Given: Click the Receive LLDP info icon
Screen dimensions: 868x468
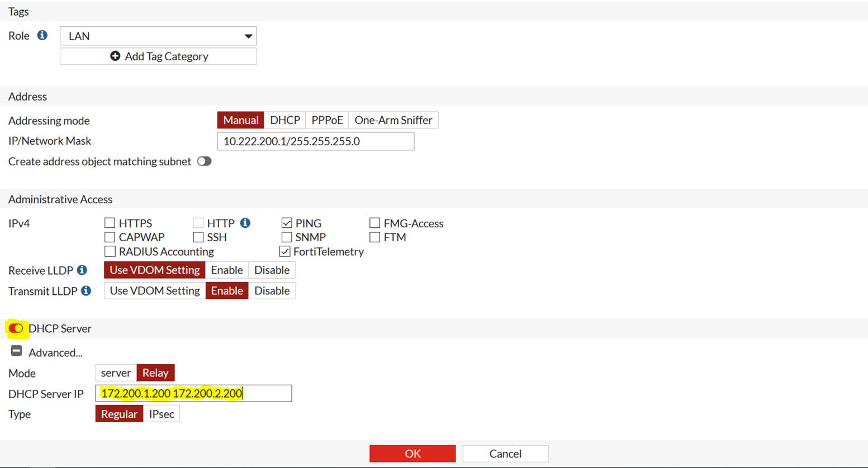Looking at the screenshot, I should (x=82, y=270).
